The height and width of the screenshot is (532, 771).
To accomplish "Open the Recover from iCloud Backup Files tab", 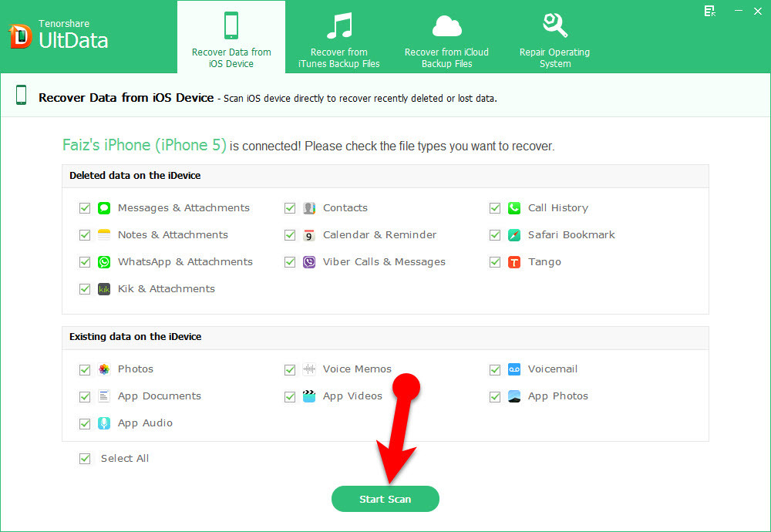I will tap(446, 39).
